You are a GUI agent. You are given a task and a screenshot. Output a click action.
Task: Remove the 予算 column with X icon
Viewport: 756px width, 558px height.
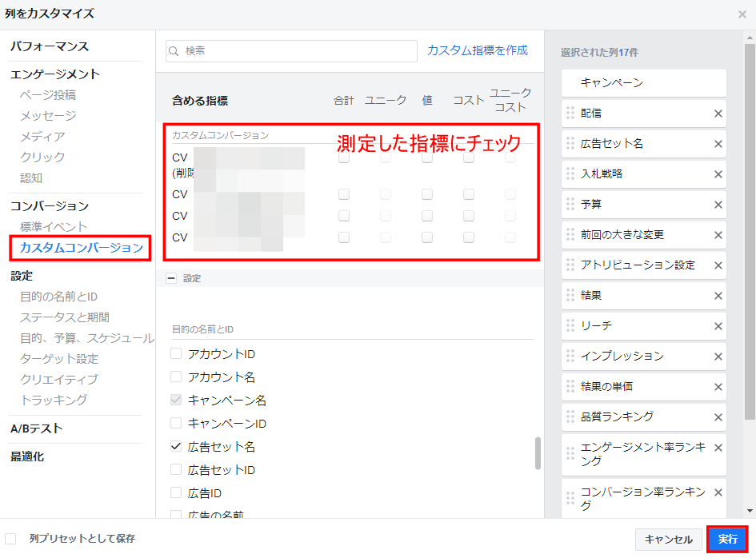tap(718, 205)
